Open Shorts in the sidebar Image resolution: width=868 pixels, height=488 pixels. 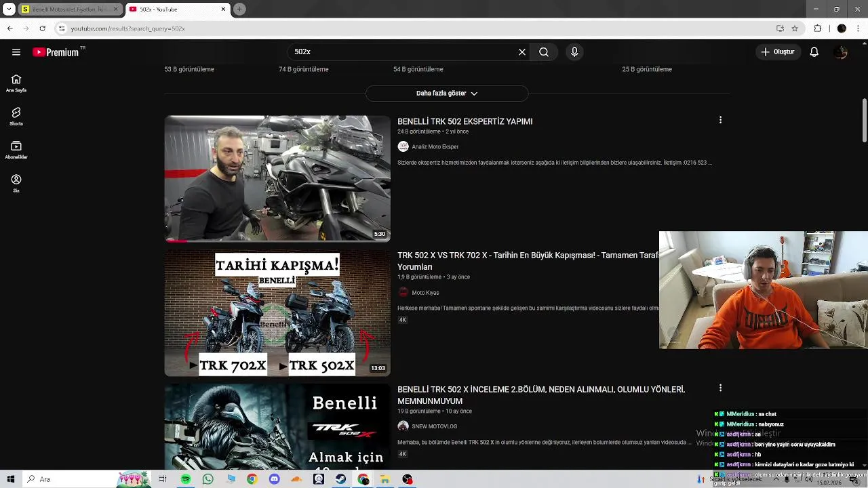coord(16,117)
